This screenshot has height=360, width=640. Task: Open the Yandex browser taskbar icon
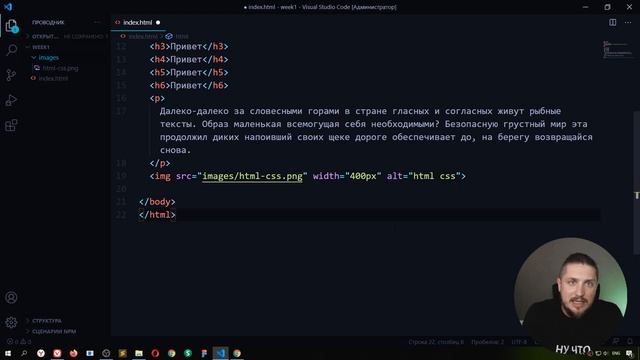coord(41,353)
